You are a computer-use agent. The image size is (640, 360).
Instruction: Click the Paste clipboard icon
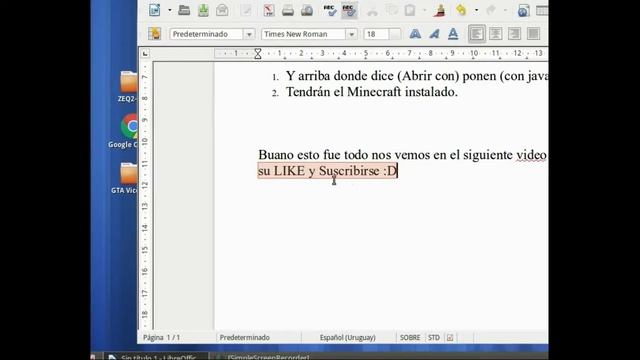tap(410, 10)
